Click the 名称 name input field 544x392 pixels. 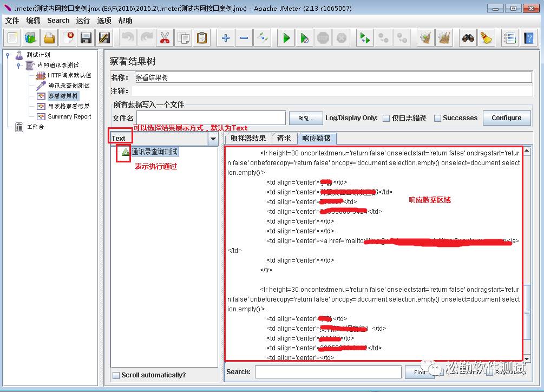(x=333, y=77)
